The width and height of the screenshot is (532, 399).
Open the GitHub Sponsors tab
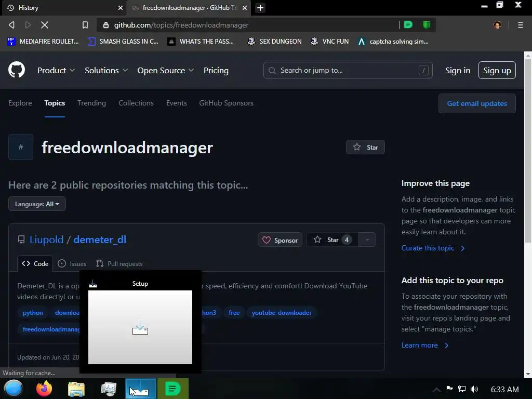[227, 103]
